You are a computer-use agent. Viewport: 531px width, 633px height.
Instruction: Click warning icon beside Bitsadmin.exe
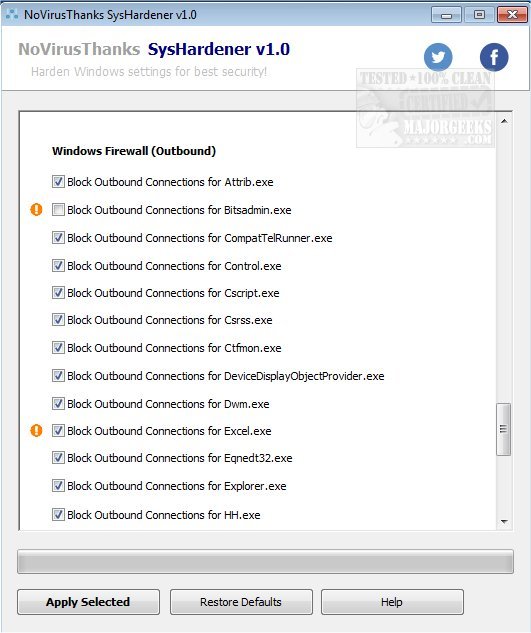point(36,210)
